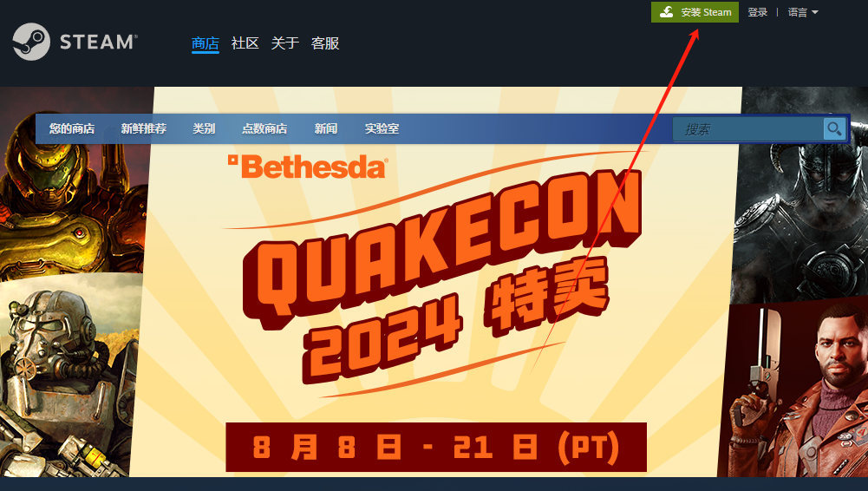Open the 新闻 news section

[326, 128]
